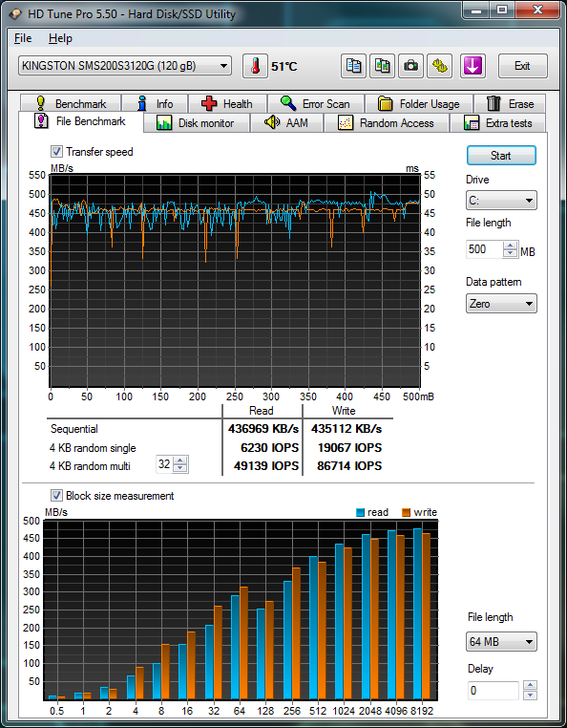Screen dimensions: 567x728
Task: Decrease file length with down spinner
Action: (511, 253)
